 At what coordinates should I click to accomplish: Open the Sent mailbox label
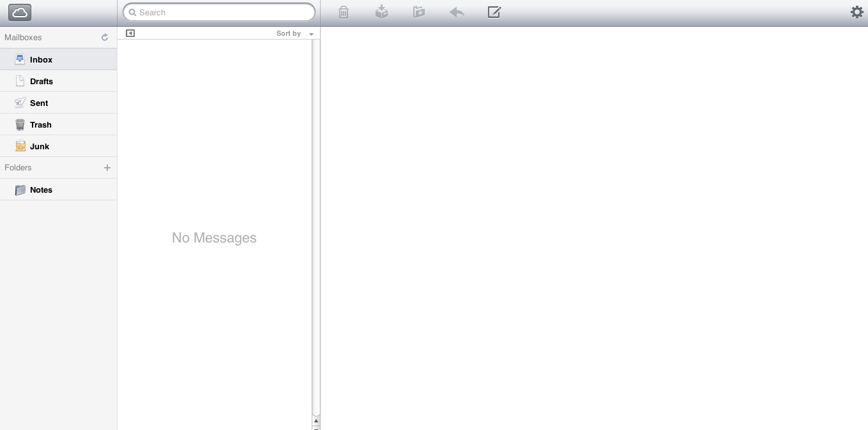coord(39,103)
